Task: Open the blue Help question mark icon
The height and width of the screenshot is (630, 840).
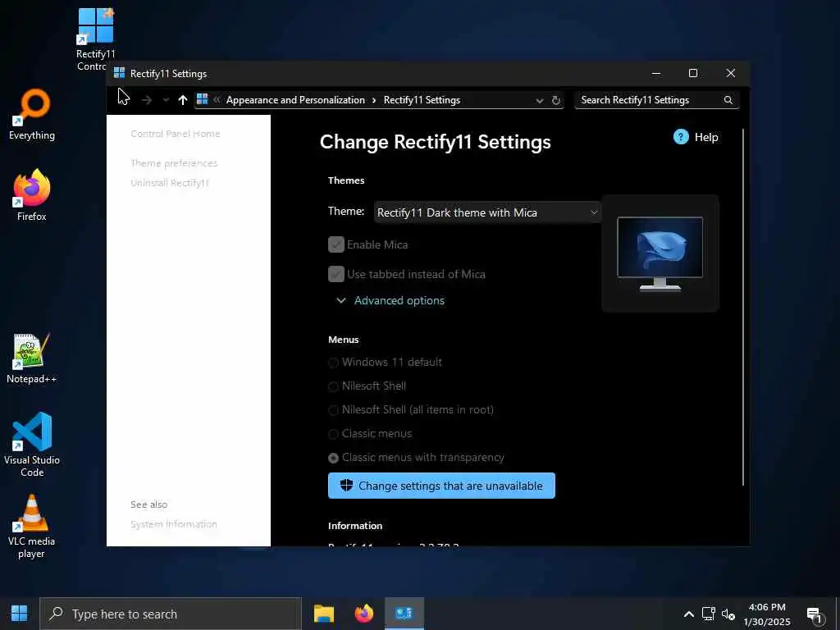Action: 681,137
